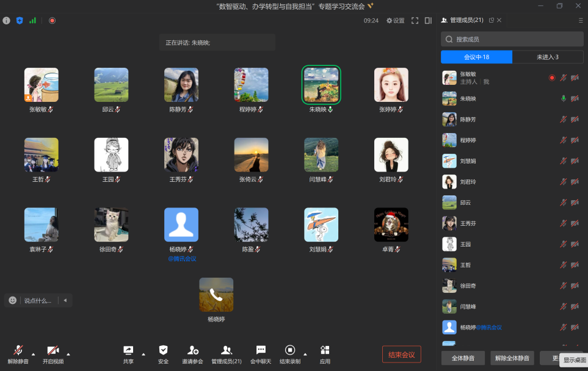The image size is (588, 371).
Task: Enter full screen with the top-bar icon
Action: point(415,20)
